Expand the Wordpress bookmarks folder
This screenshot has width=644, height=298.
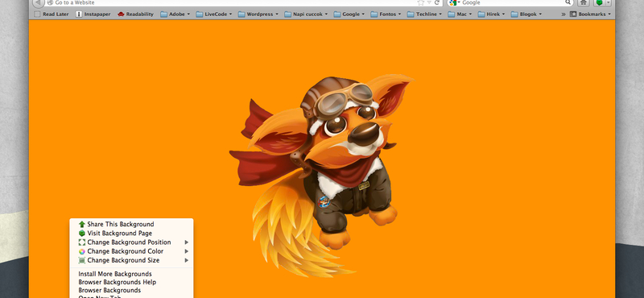click(x=258, y=14)
